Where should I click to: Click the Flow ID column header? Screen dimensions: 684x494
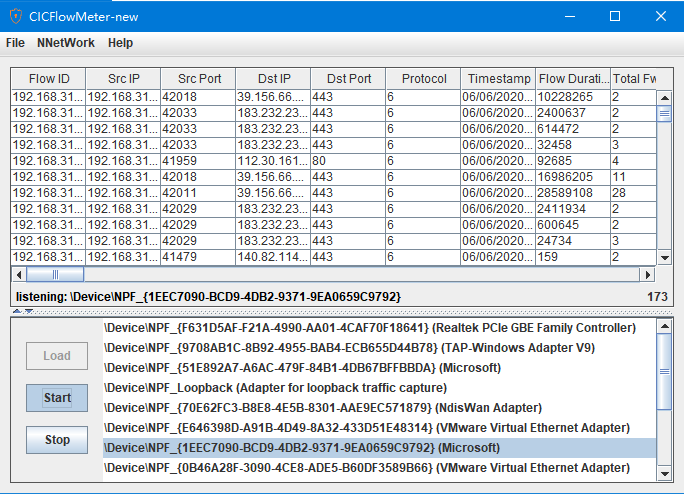coord(48,79)
